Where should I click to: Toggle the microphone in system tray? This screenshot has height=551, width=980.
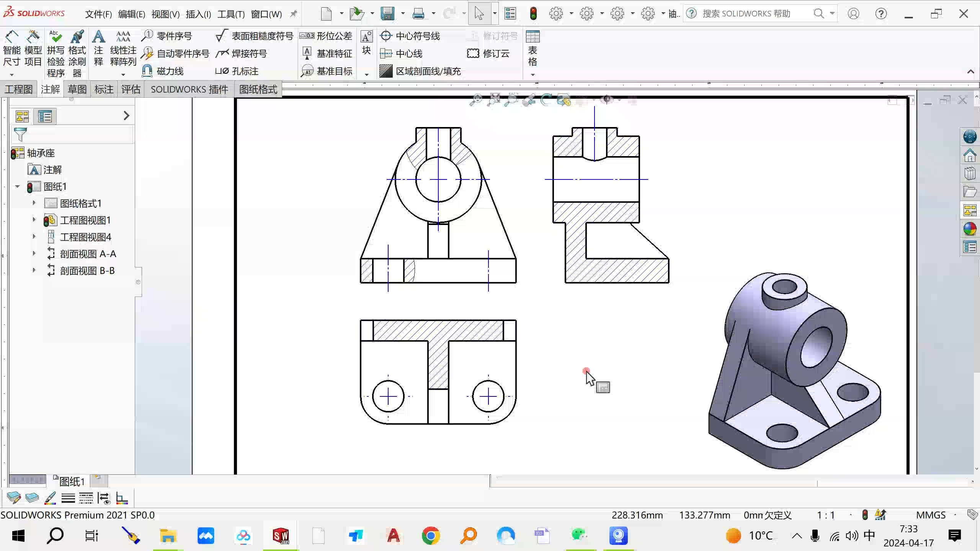tap(815, 536)
